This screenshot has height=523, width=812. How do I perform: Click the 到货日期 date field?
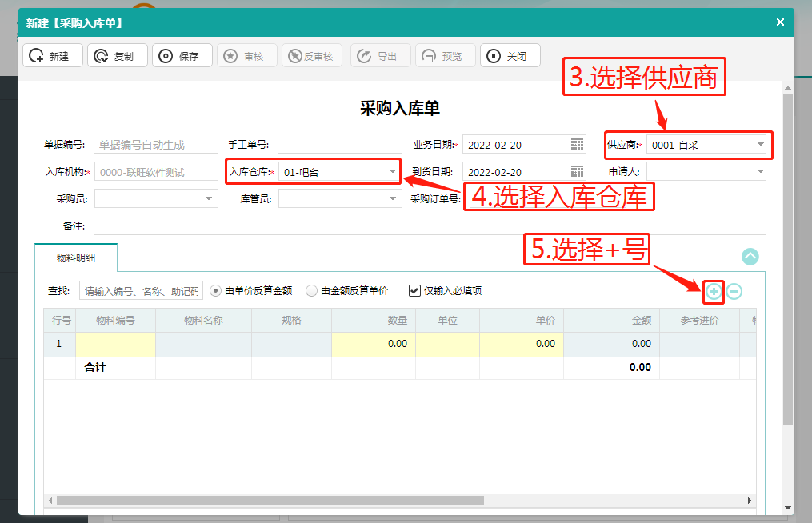click(524, 171)
